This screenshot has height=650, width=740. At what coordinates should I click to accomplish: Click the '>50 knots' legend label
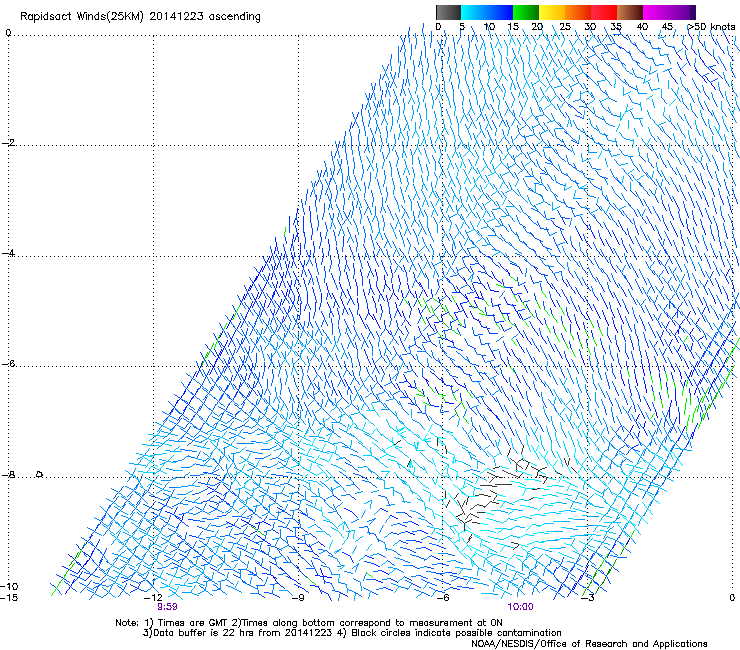point(711,27)
